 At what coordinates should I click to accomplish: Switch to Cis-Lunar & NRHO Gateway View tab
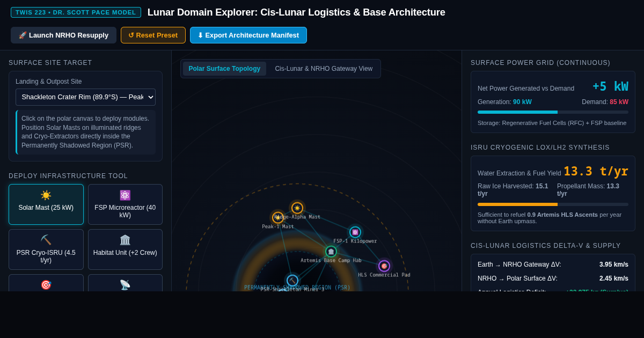[324, 69]
